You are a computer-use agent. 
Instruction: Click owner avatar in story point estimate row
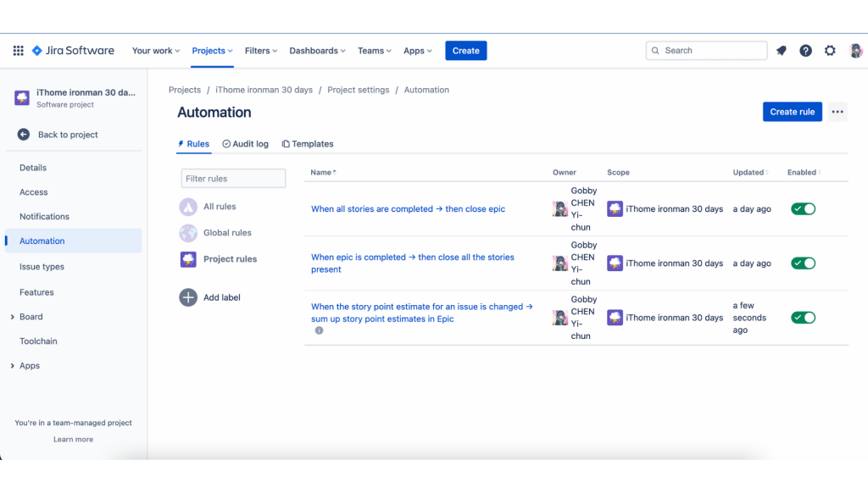(x=559, y=318)
